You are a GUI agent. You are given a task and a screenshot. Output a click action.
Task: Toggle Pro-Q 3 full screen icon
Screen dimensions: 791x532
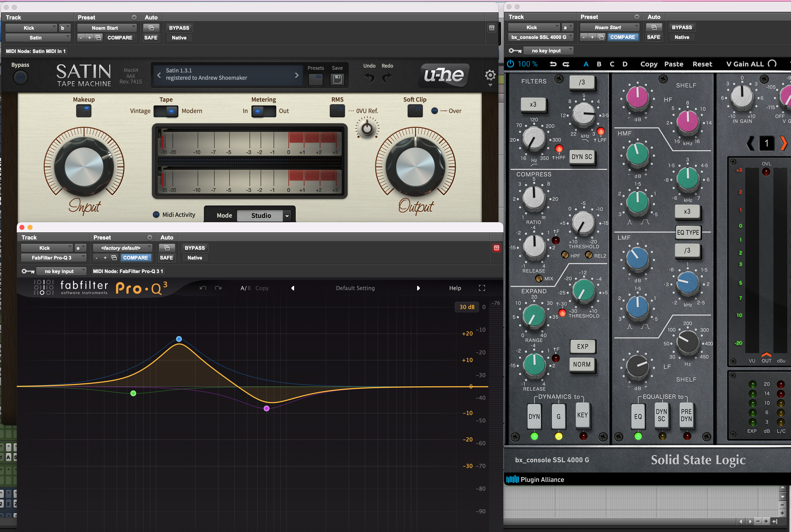pos(482,288)
